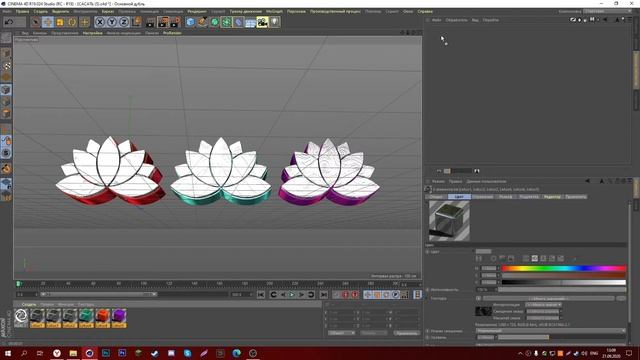640x360 pixels.
Task: Open Создать menu in material manager
Action: click(x=29, y=304)
